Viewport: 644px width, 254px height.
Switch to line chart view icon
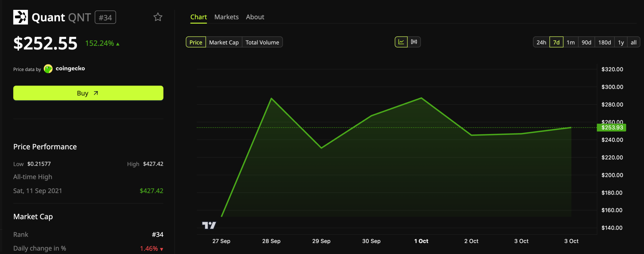401,42
